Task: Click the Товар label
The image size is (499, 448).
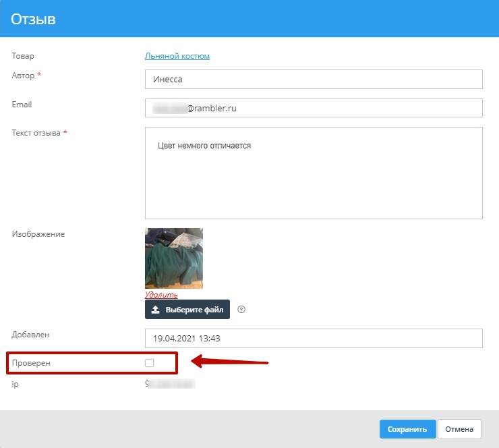Action: [23, 56]
